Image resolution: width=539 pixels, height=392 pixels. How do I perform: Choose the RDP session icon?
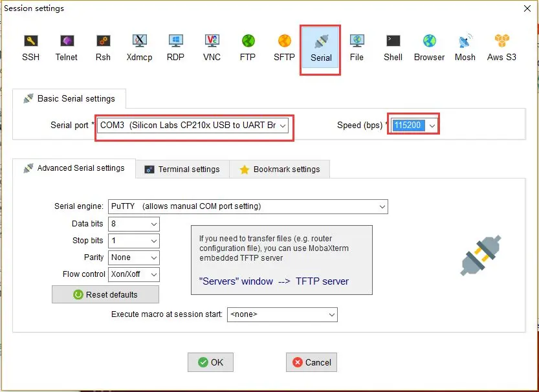(175, 48)
